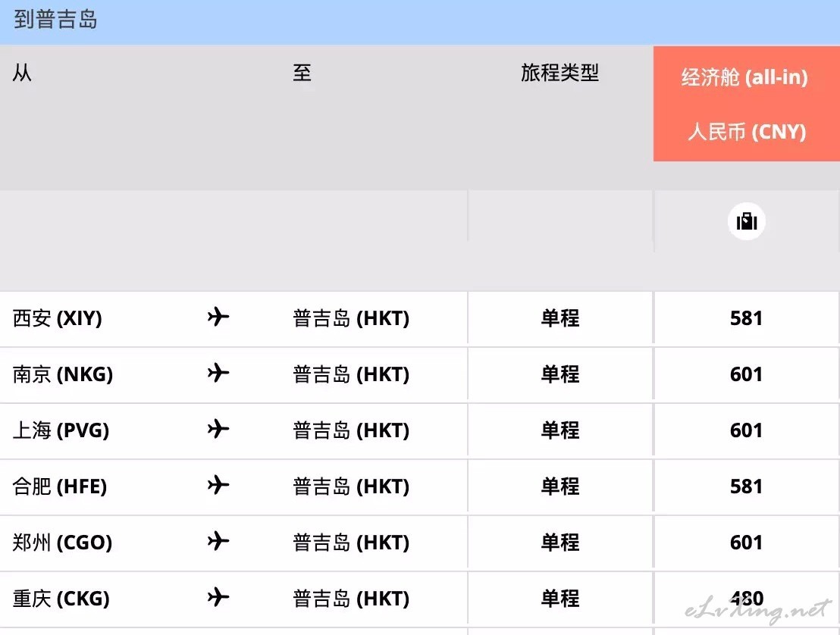This screenshot has height=635, width=840.
Task: Click origin city 西安 (XIY)
Action: pyautogui.click(x=58, y=318)
